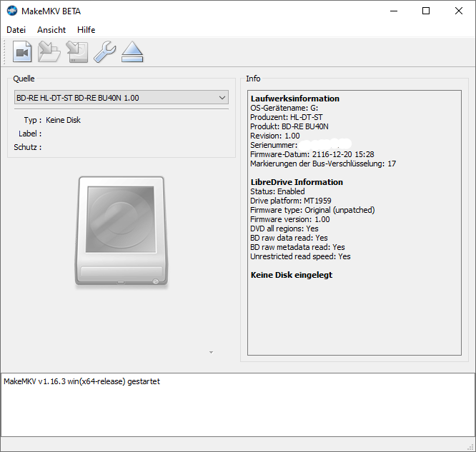476x452 pixels.
Task: Open the Hilfe menu
Action: (86, 30)
